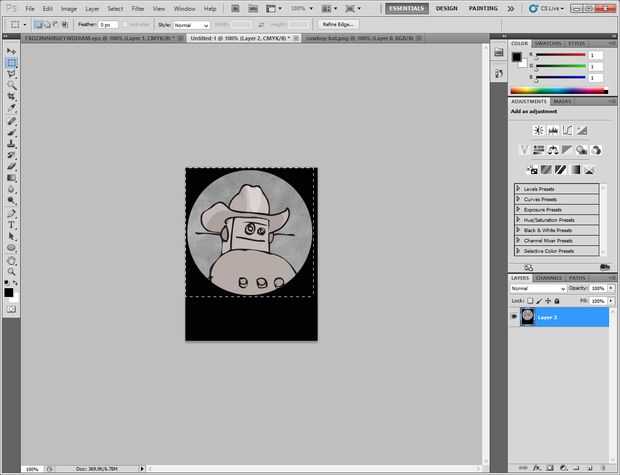620x475 pixels.
Task: Switch to the Design workspace
Action: (446, 8)
